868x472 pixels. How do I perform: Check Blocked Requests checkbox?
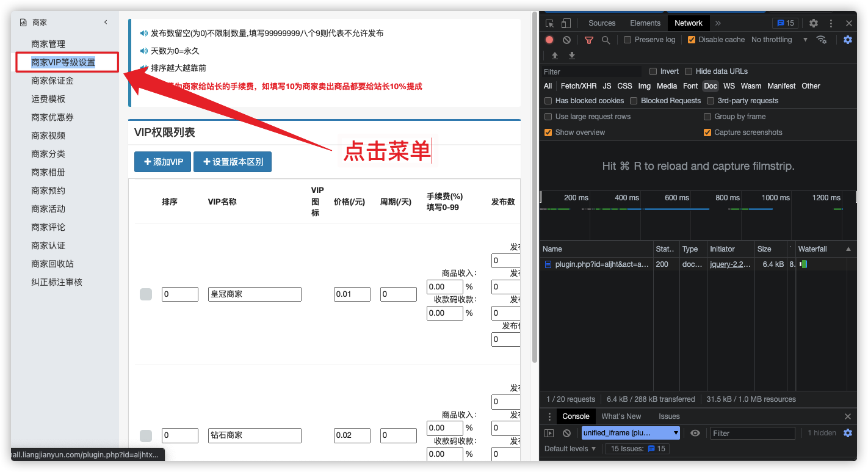[634, 101]
